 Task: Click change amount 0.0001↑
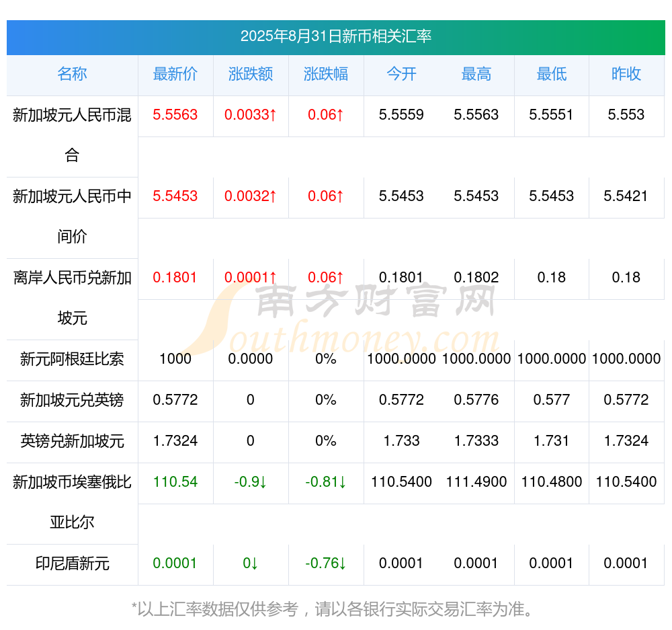point(251,278)
